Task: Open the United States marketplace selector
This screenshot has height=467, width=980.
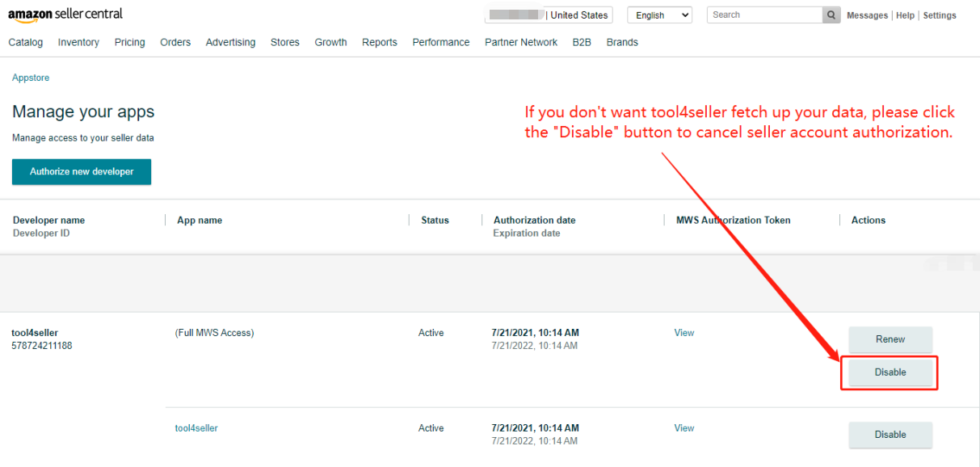Action: [x=548, y=15]
